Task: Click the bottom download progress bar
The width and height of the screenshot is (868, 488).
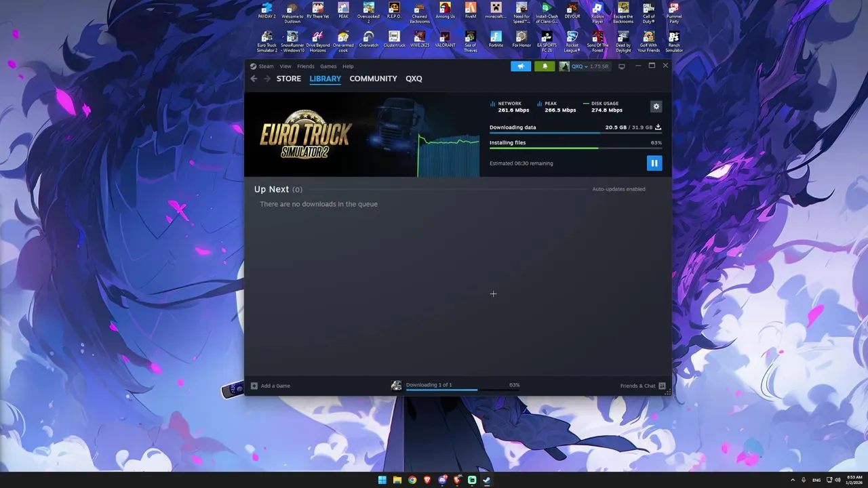Action: tap(463, 390)
